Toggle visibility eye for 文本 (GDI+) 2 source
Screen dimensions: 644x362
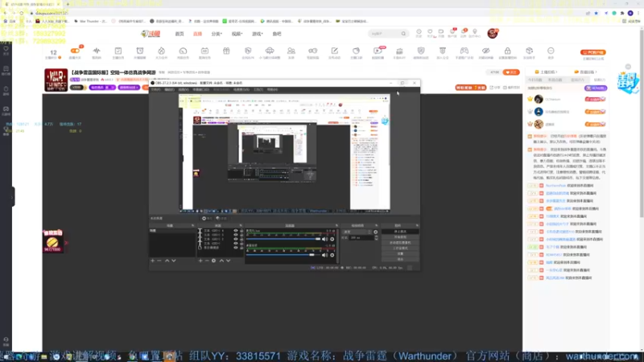click(236, 239)
